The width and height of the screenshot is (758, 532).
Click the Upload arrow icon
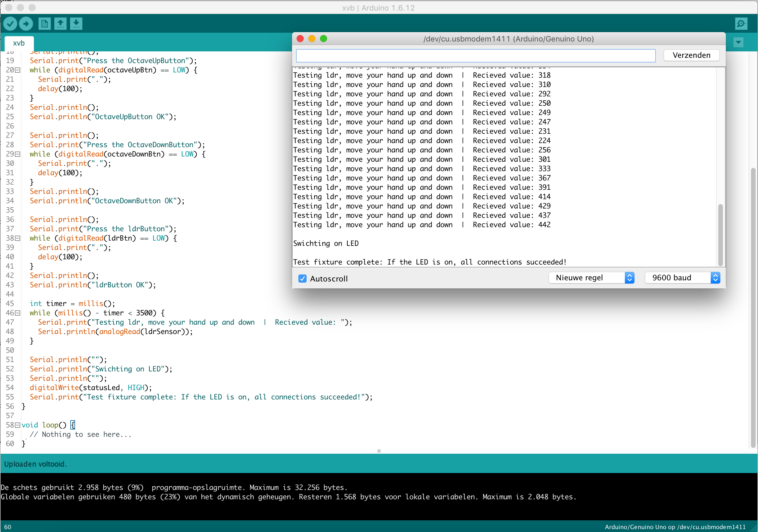26,24
